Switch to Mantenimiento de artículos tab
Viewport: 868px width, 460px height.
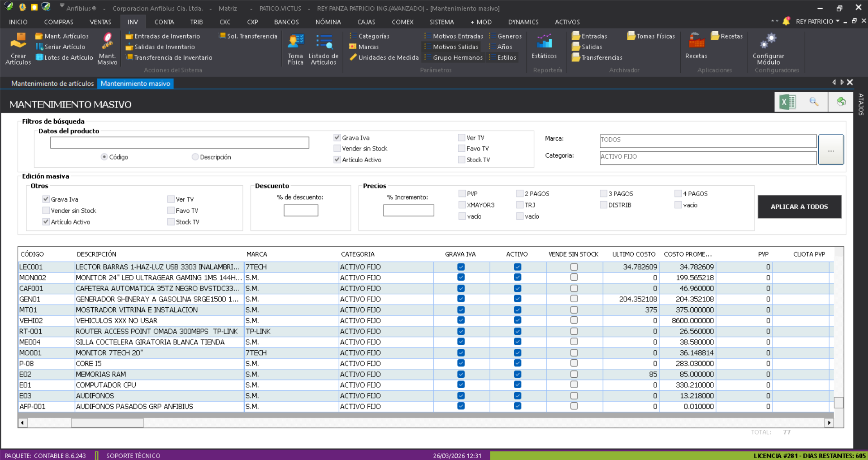[x=52, y=84]
